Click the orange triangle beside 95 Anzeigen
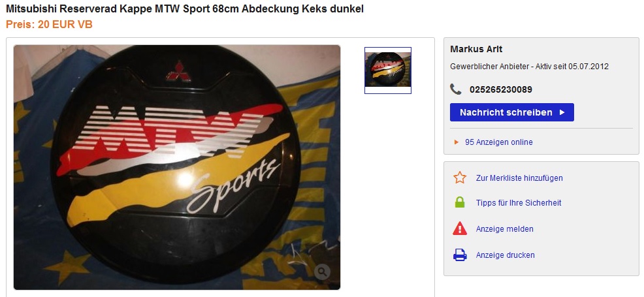 pyautogui.click(x=456, y=142)
